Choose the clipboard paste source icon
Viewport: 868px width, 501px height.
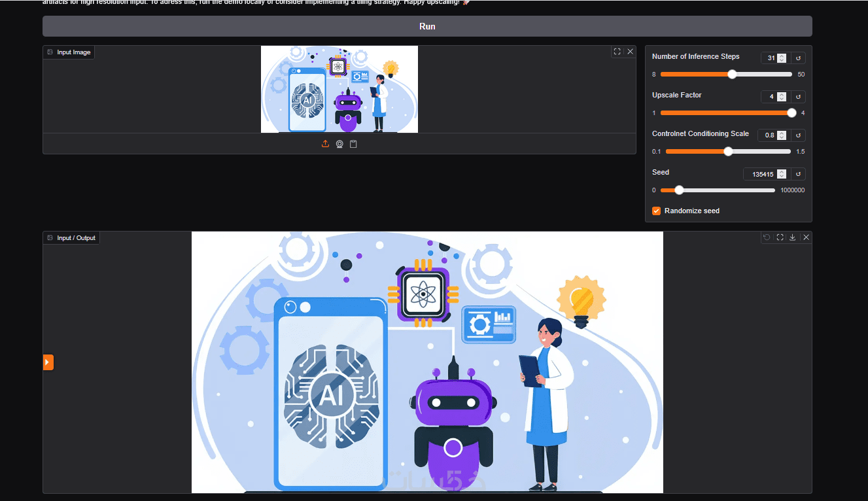353,144
